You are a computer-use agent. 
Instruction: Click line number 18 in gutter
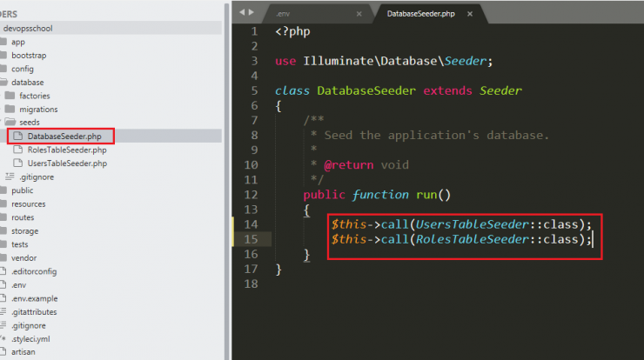coord(251,284)
